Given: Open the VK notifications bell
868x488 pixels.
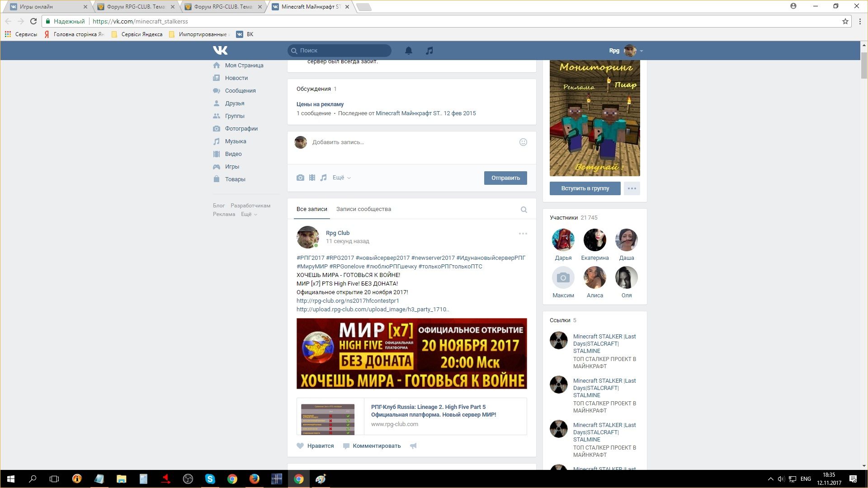Looking at the screenshot, I should point(408,51).
